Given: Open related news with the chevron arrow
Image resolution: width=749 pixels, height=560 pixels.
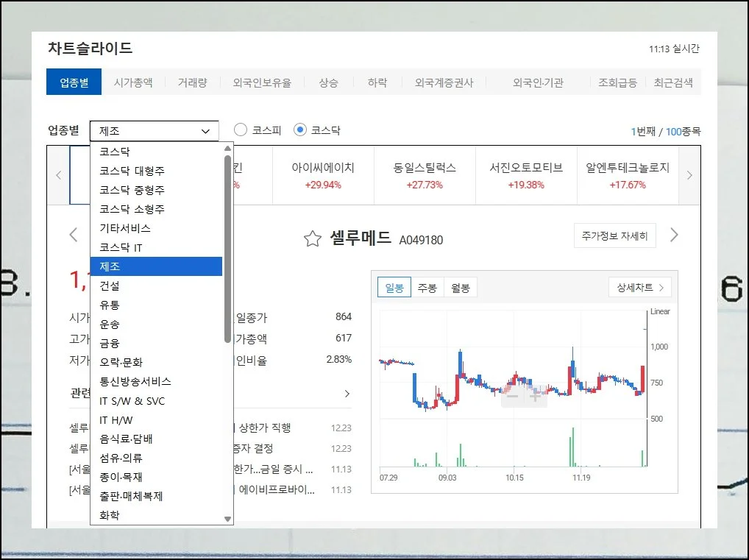Looking at the screenshot, I should tap(347, 394).
